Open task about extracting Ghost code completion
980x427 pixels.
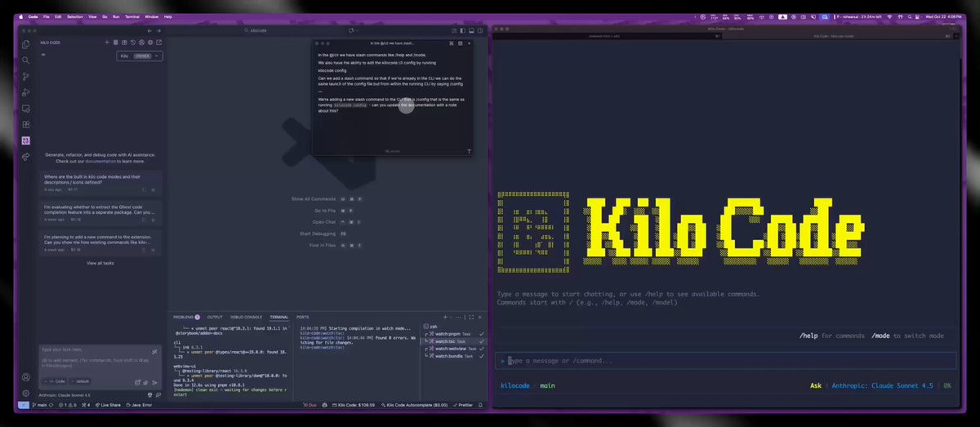tap(100, 213)
